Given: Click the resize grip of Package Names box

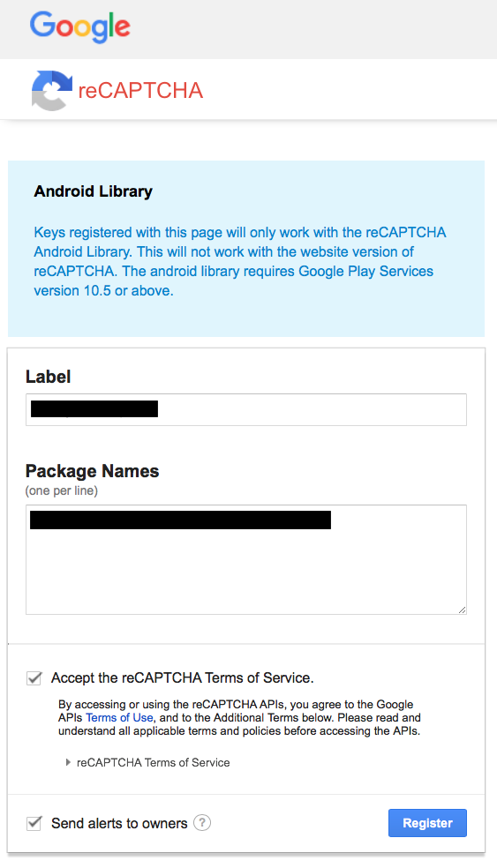Looking at the screenshot, I should [462, 610].
